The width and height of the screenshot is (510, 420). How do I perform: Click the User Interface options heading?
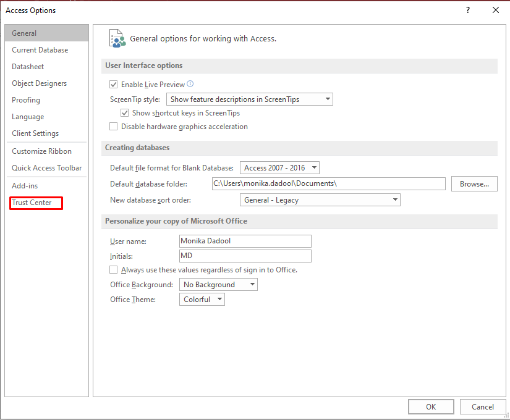click(x=144, y=65)
